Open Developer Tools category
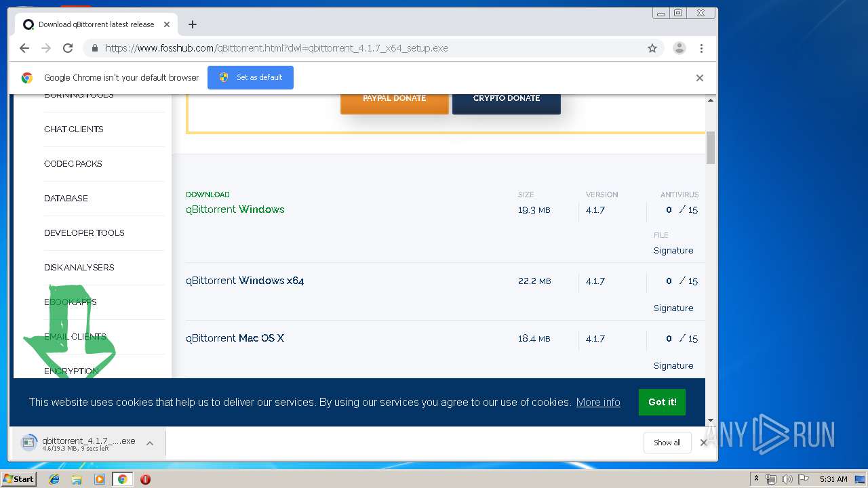Viewport: 868px width, 488px height. [84, 232]
